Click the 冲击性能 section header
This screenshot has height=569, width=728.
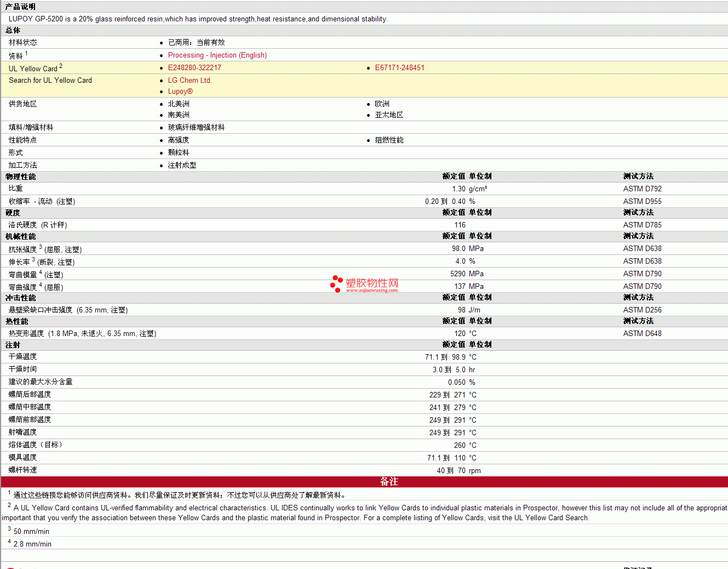[x=20, y=298]
